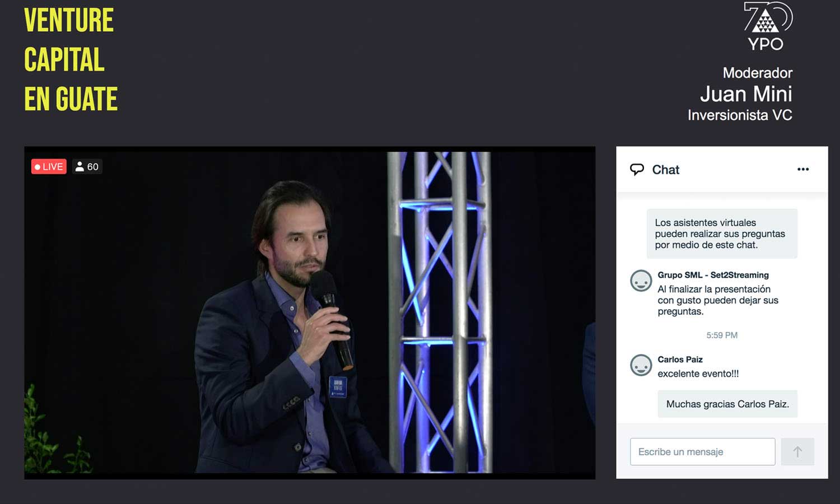Click Carlos Paiz's avatar icon
The width and height of the screenshot is (840, 504).
tap(641, 365)
